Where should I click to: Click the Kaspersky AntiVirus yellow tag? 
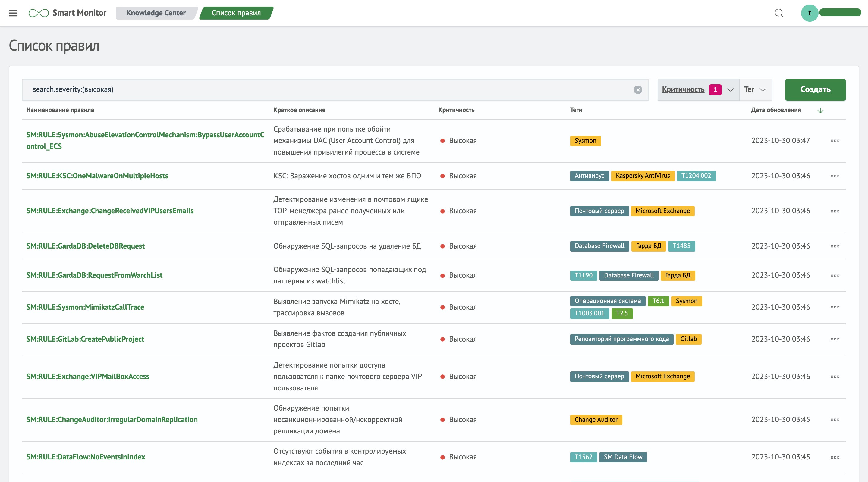coord(642,176)
